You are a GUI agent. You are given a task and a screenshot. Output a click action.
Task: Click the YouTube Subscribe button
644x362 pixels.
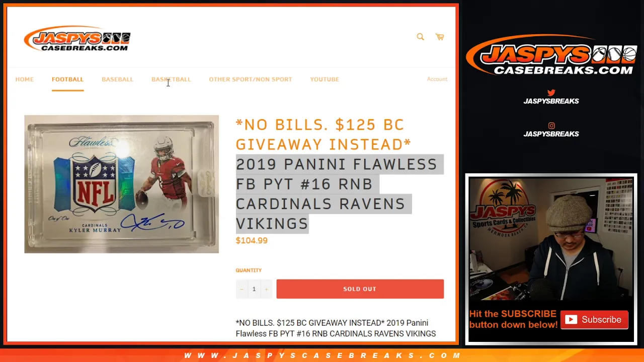point(594,320)
